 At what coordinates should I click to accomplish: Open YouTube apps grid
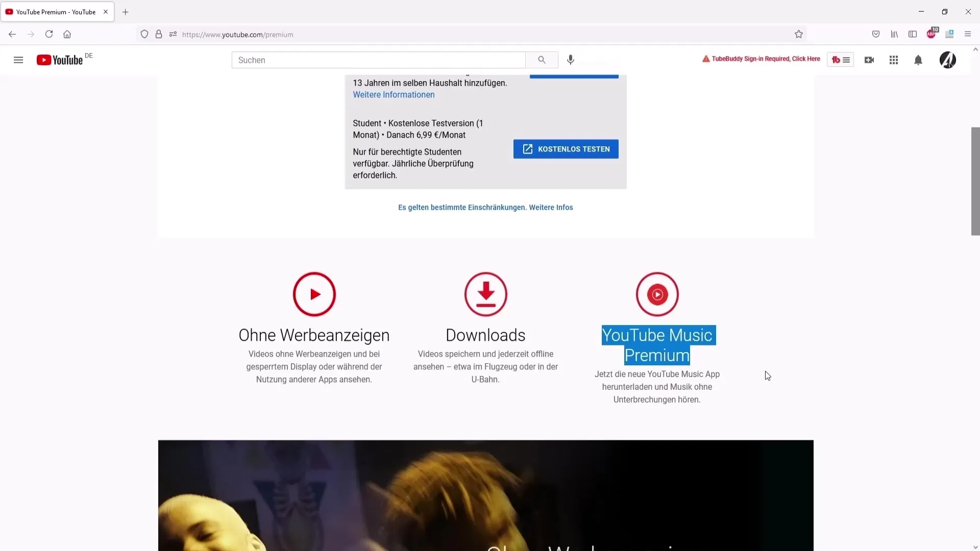894,60
